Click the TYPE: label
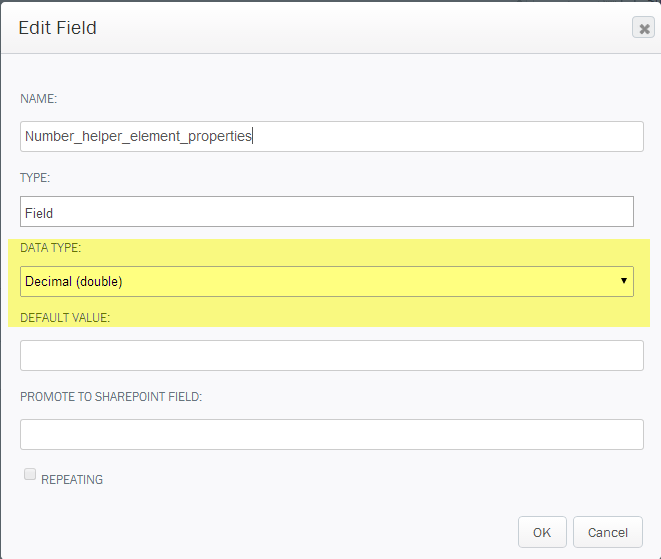The height and width of the screenshot is (559, 661). tap(35, 177)
